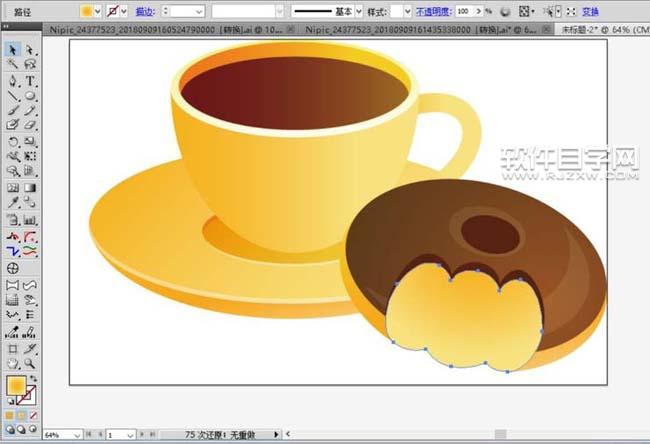Select the black arrow Selection tool
The image size is (650, 444).
(12, 50)
